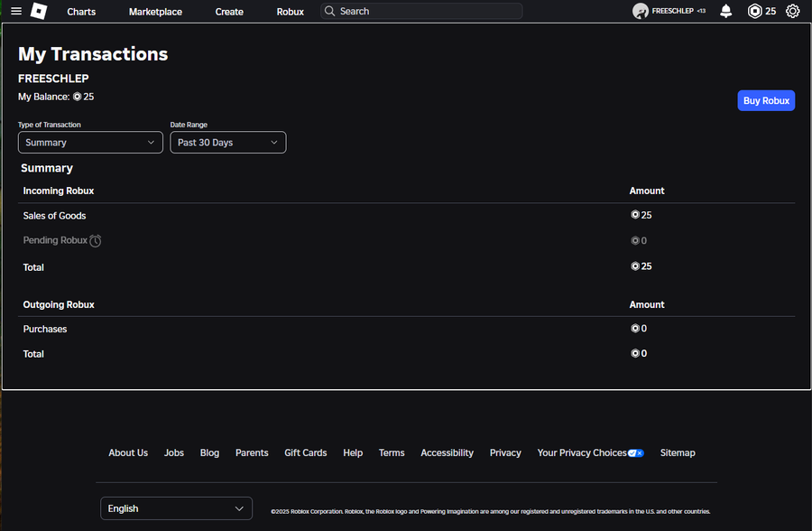
Task: Click the Roblox logo home icon
Action: click(39, 11)
